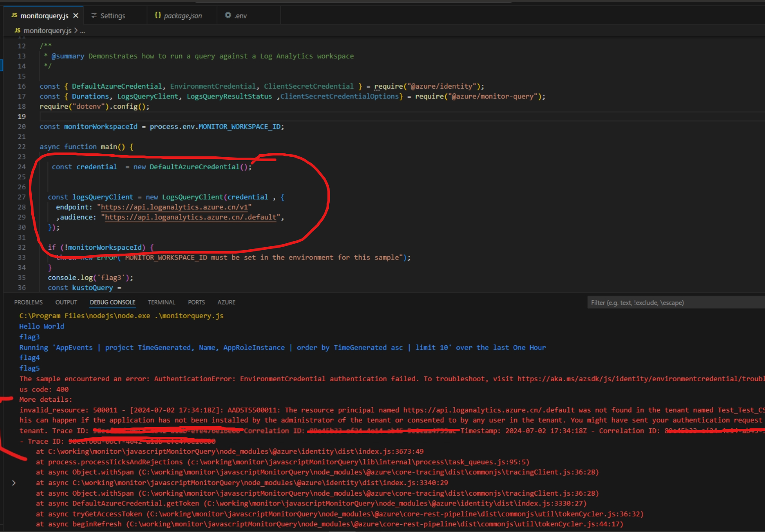Image resolution: width=765 pixels, height=532 pixels.
Task: Click the gear icon on the .env tab
Action: click(228, 15)
